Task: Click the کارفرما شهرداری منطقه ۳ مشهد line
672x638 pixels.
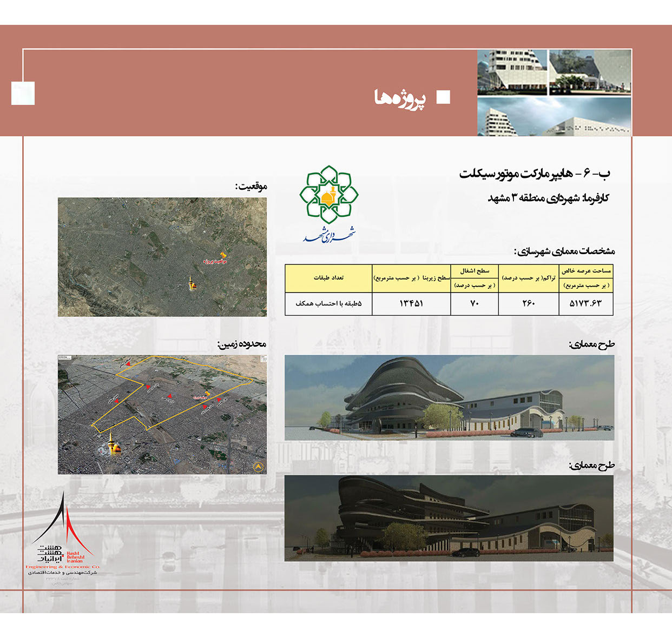Action: [548, 198]
